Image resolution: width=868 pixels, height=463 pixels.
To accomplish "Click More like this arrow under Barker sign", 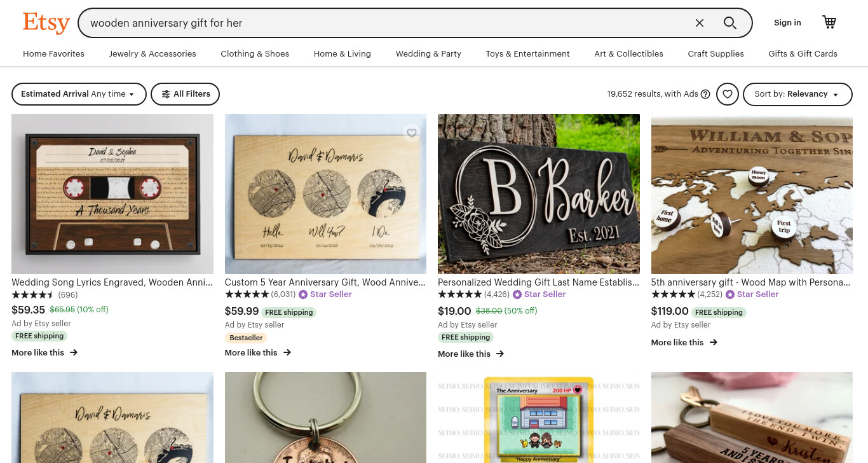I will click(499, 354).
